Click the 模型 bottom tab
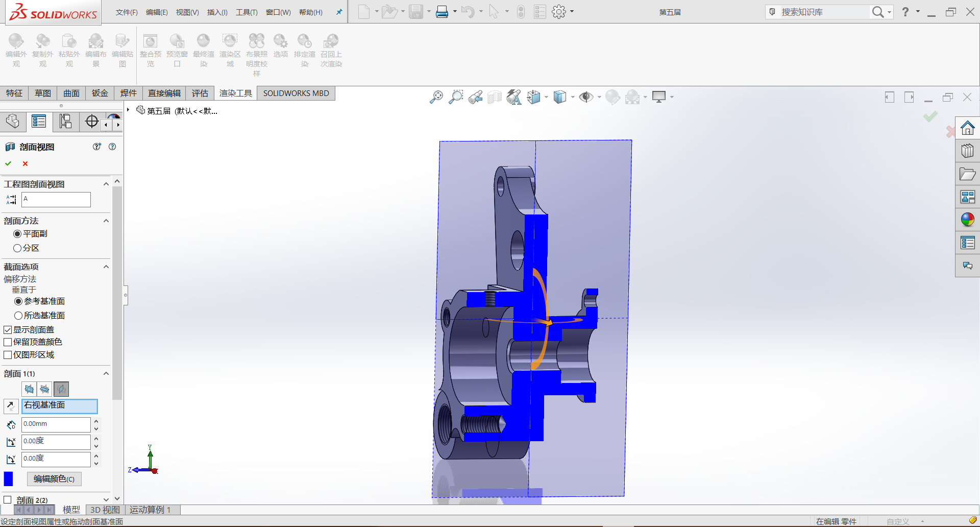Viewport: 980px width, 527px height. click(x=71, y=510)
